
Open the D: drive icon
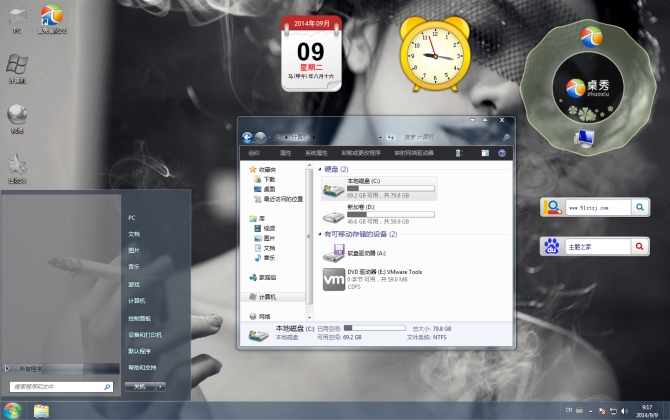coord(333,213)
